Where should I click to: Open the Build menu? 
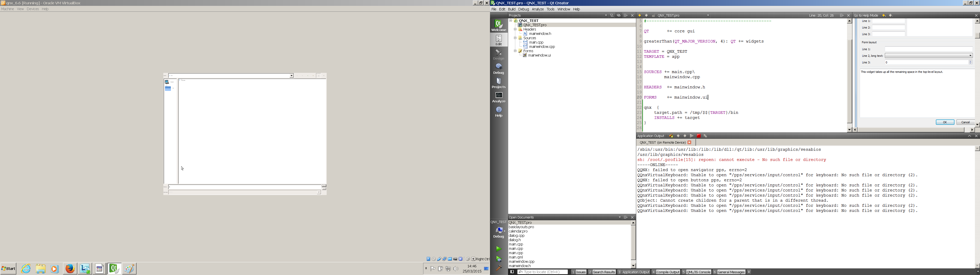point(511,9)
